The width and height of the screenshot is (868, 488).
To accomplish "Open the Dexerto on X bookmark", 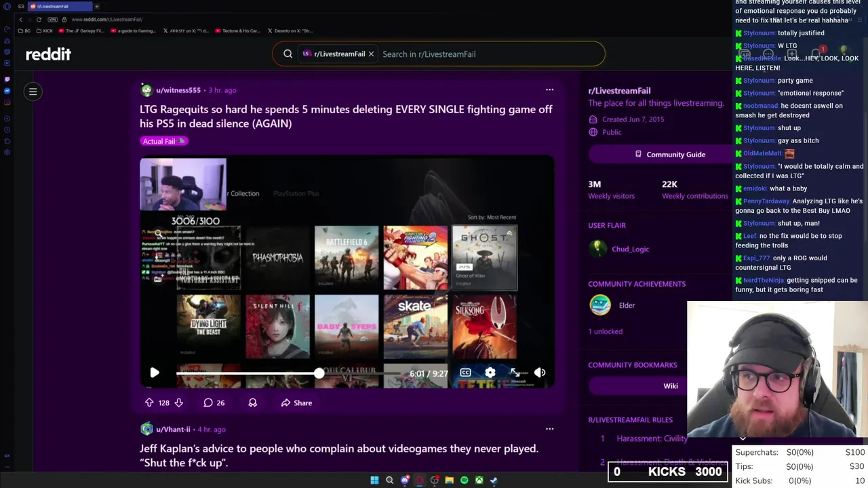I will 290,30.
